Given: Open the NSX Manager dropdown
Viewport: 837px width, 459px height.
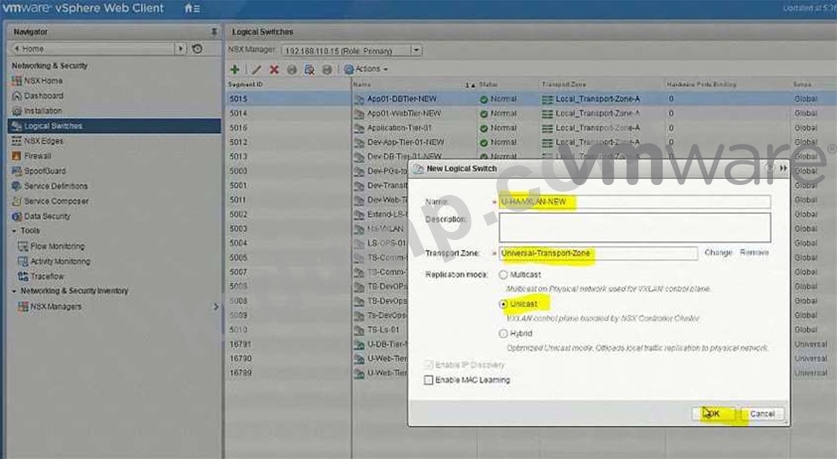Looking at the screenshot, I should pos(416,50).
